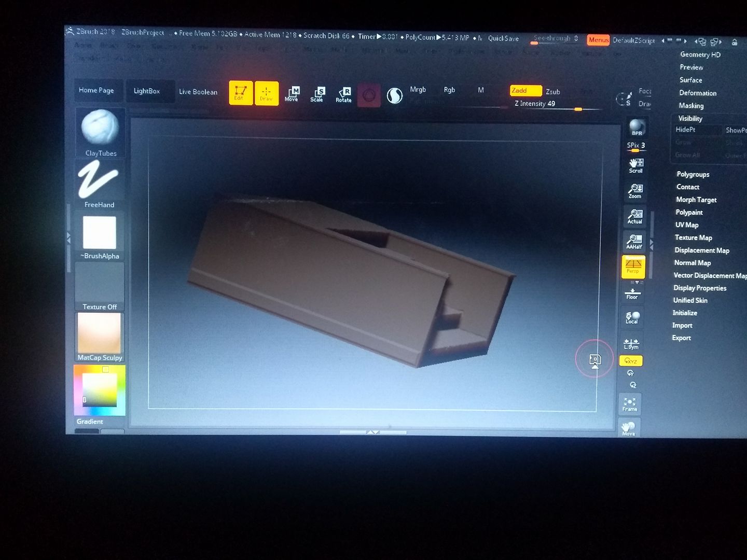Image resolution: width=747 pixels, height=560 pixels.
Task: Toggle the Edit mode button
Action: (x=241, y=93)
